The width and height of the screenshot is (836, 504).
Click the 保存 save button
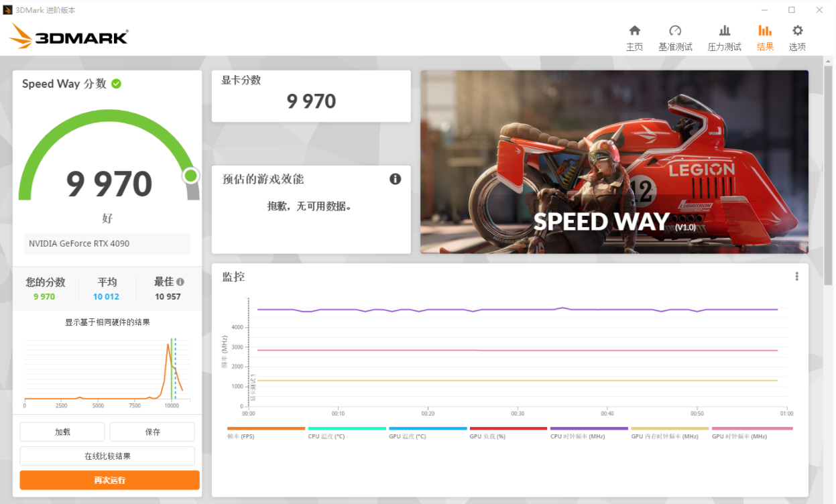tap(152, 432)
